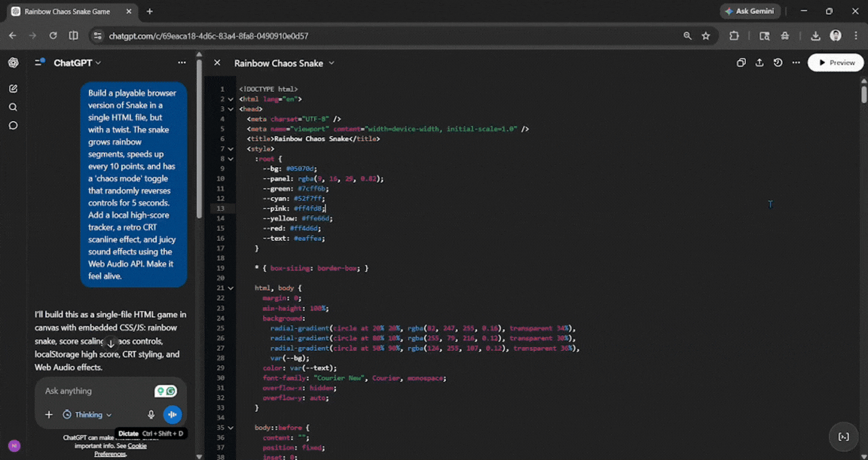Run the game with the Preview button

point(835,62)
